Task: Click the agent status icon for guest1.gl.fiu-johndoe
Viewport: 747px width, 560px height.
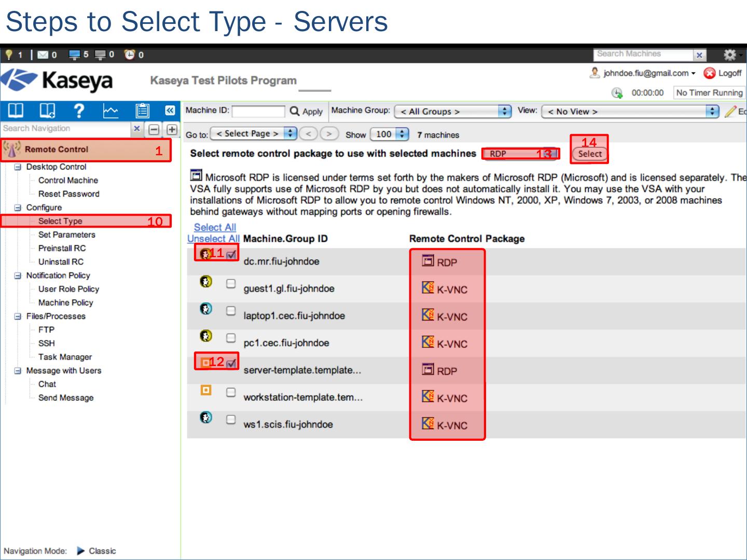Action: coord(206,282)
